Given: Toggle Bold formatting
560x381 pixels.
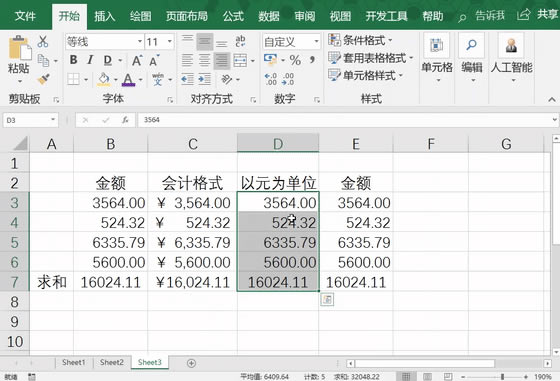Looking at the screenshot, I should [74, 60].
